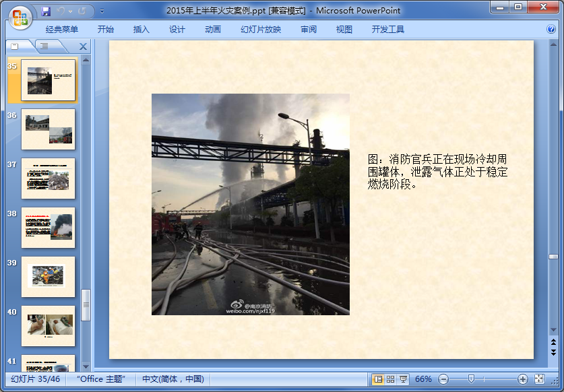
Task: Switch to Slide Sorter view
Action: tap(390, 379)
